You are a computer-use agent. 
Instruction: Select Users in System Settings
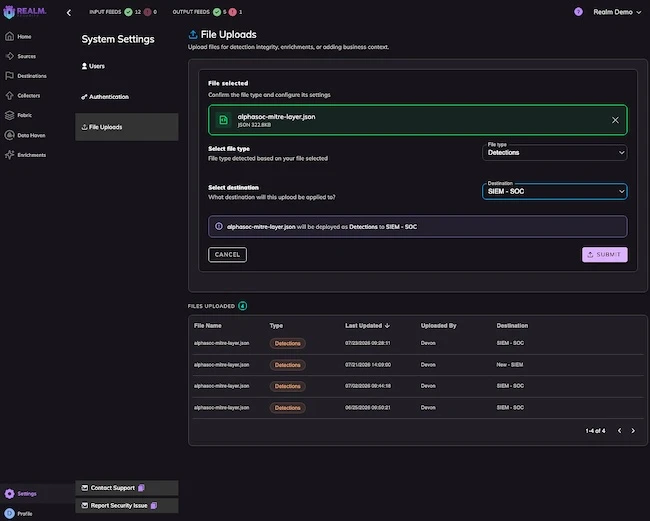tap(93, 66)
